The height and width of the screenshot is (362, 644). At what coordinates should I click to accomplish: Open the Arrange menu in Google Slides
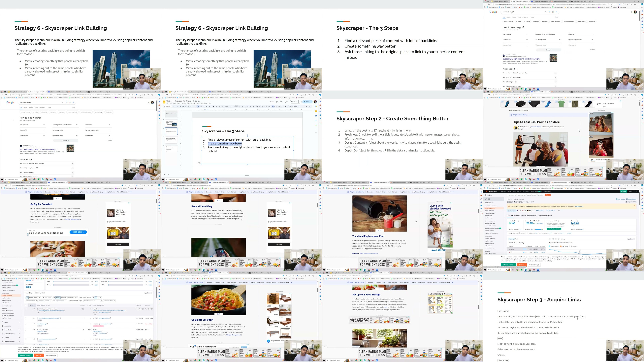(193, 103)
